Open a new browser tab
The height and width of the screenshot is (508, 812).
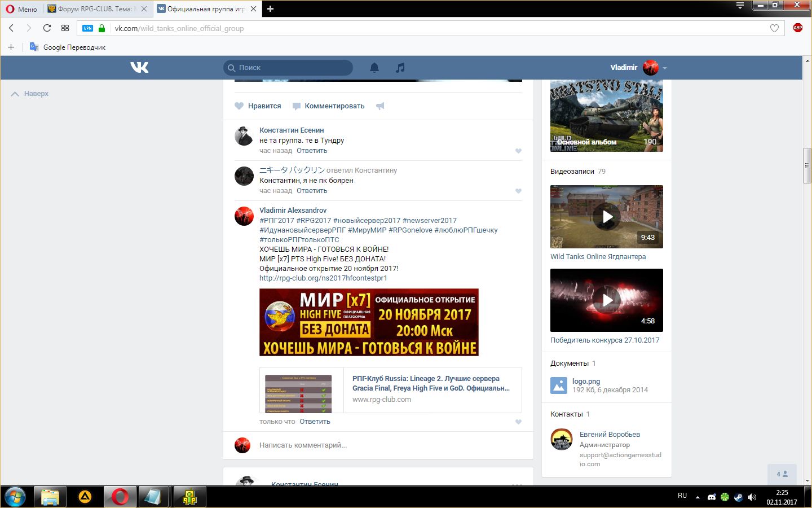(x=270, y=9)
